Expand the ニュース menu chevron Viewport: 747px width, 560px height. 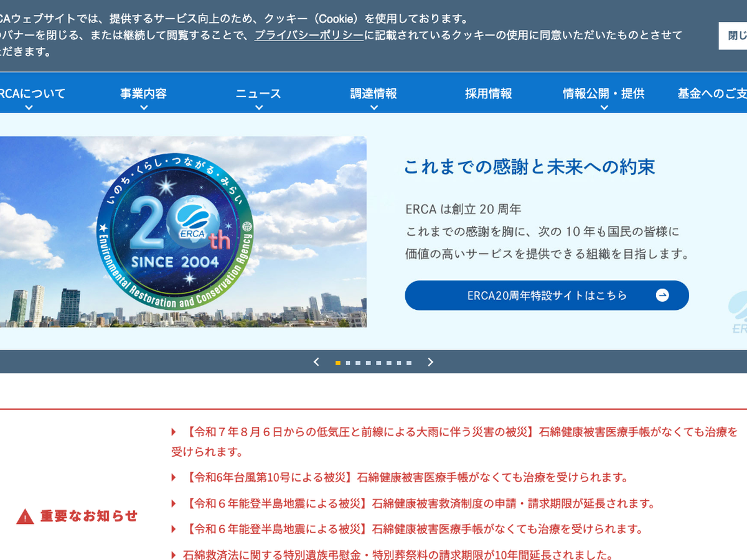[x=258, y=108]
